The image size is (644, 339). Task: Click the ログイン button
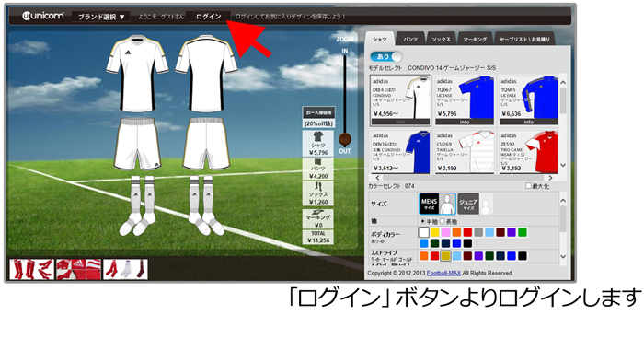pos(209,17)
